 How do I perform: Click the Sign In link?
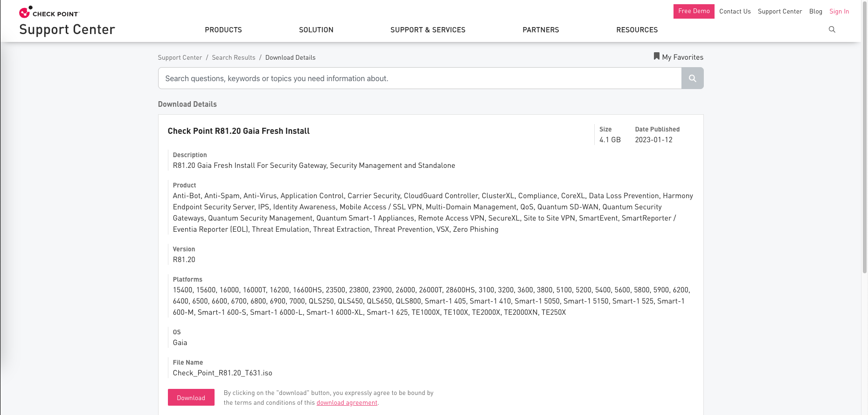839,11
